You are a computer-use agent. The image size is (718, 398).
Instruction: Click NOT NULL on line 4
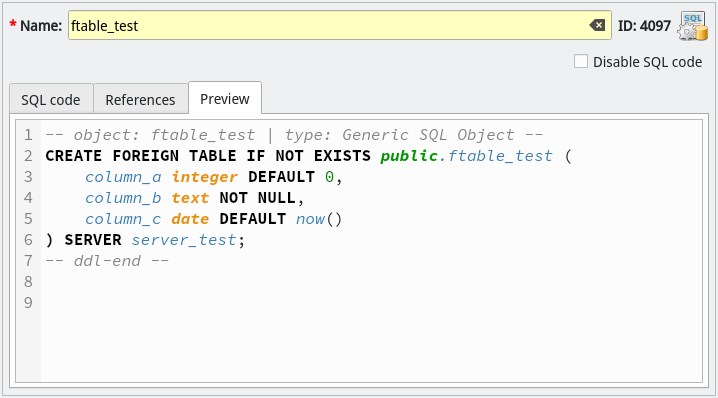[257, 198]
